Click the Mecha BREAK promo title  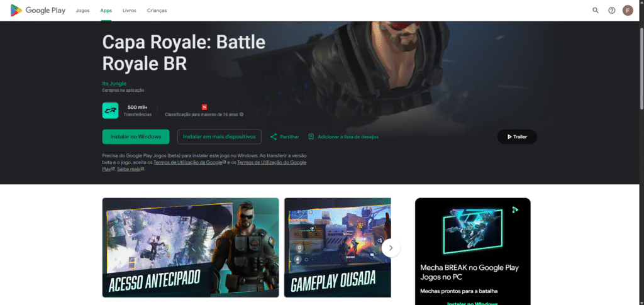click(x=469, y=272)
